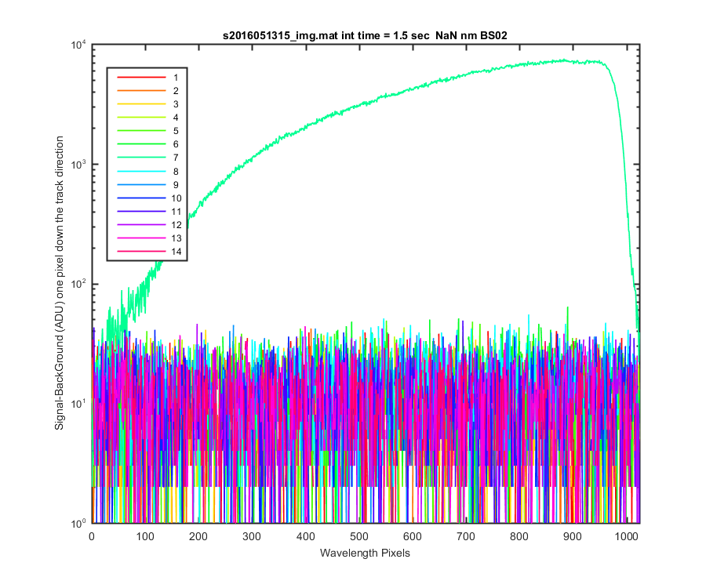Click x-axis tick label 0
This screenshot has width=706, height=588.
click(92, 536)
